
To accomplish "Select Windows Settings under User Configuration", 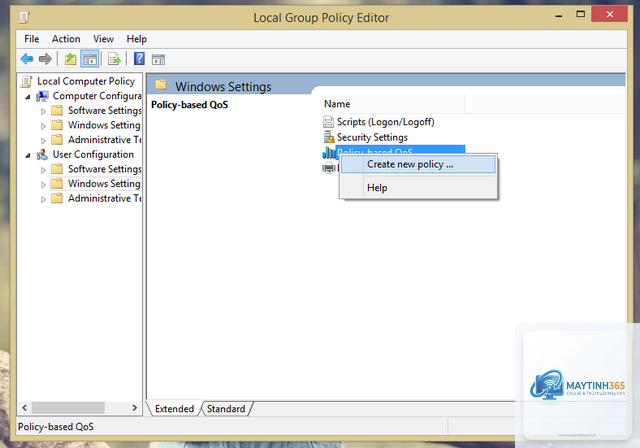I will pos(104,184).
